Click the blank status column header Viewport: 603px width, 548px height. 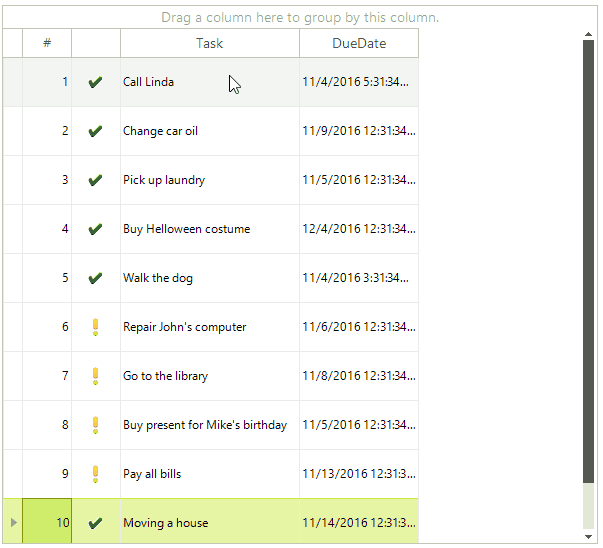(96, 43)
